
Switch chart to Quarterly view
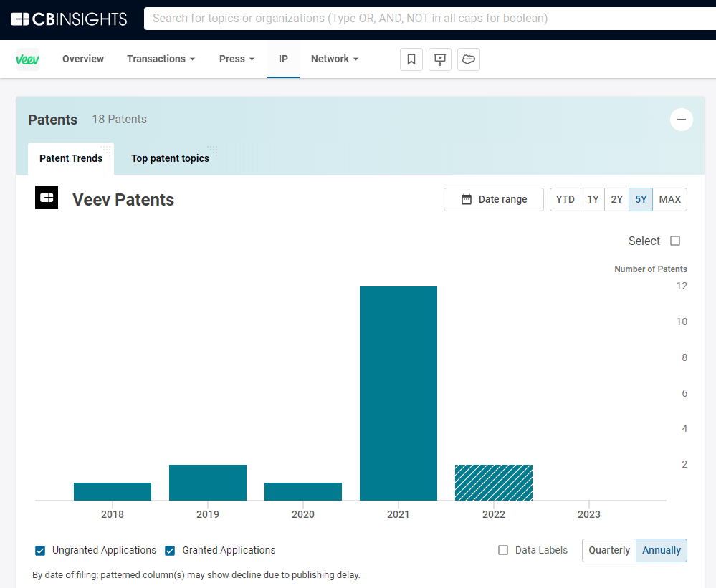(609, 550)
